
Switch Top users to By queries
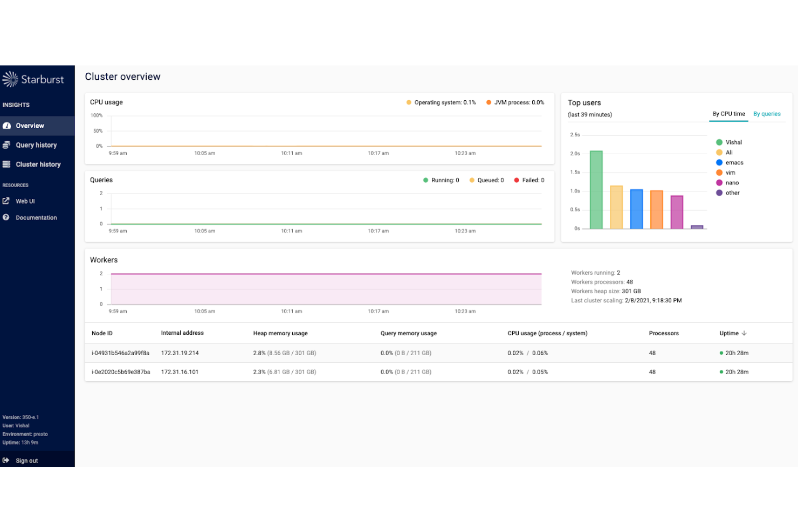point(767,114)
